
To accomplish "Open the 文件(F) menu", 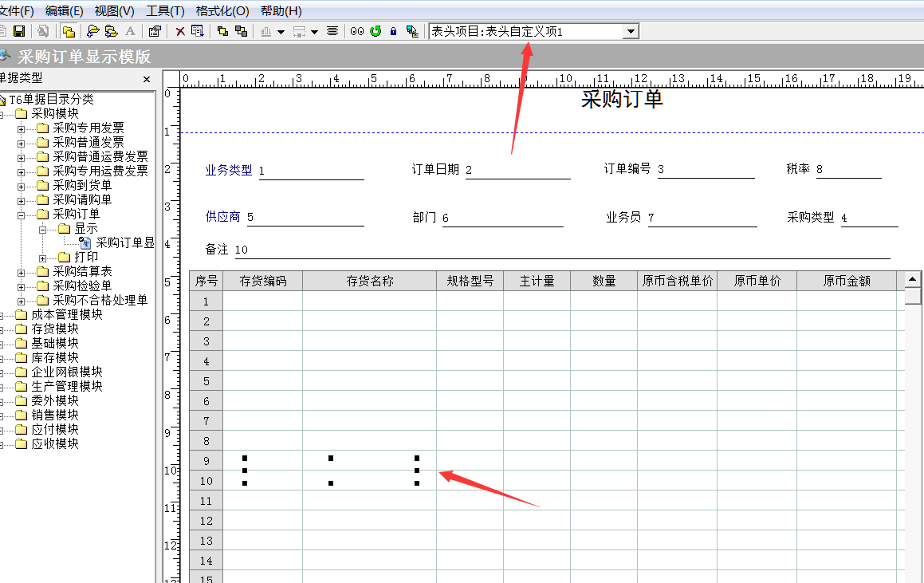I will point(17,11).
